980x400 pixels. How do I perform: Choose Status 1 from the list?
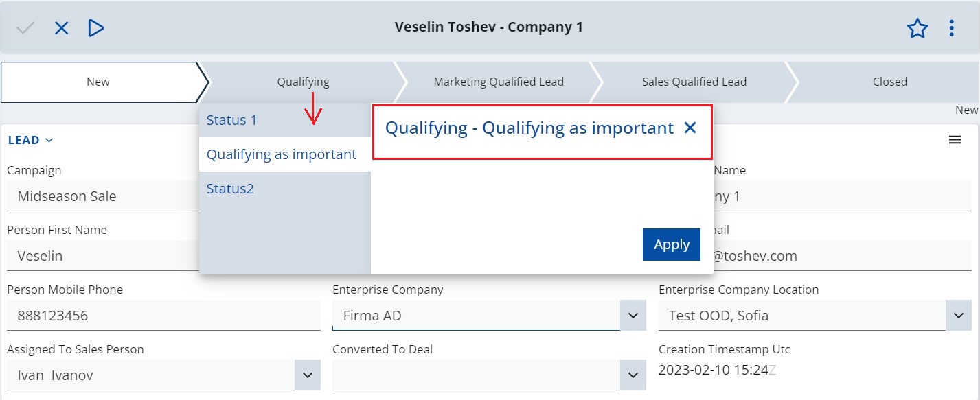coord(285,120)
